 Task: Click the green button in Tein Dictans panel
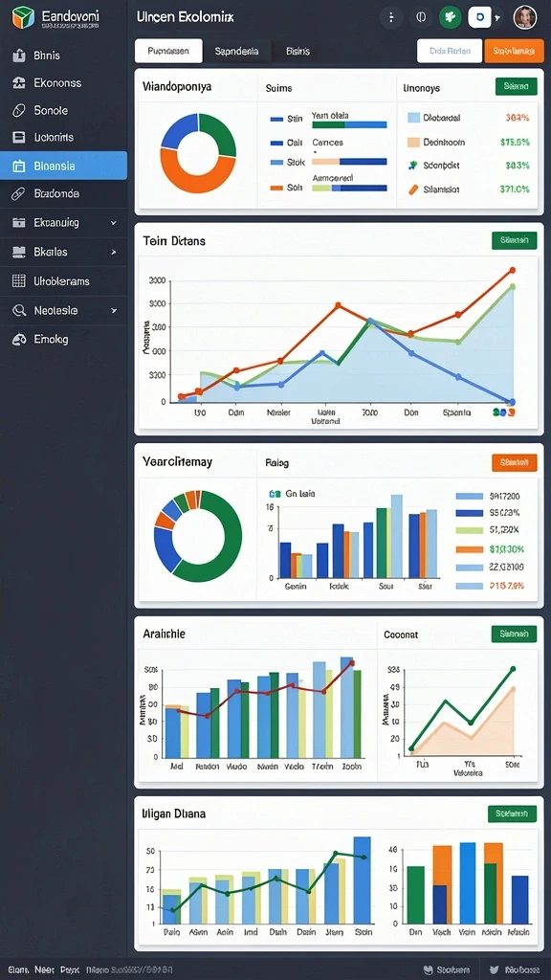coord(514,240)
